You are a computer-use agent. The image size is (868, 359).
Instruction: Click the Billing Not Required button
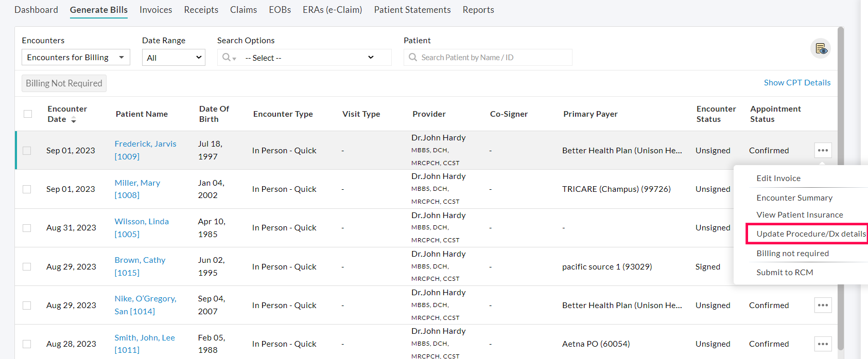[x=64, y=83]
